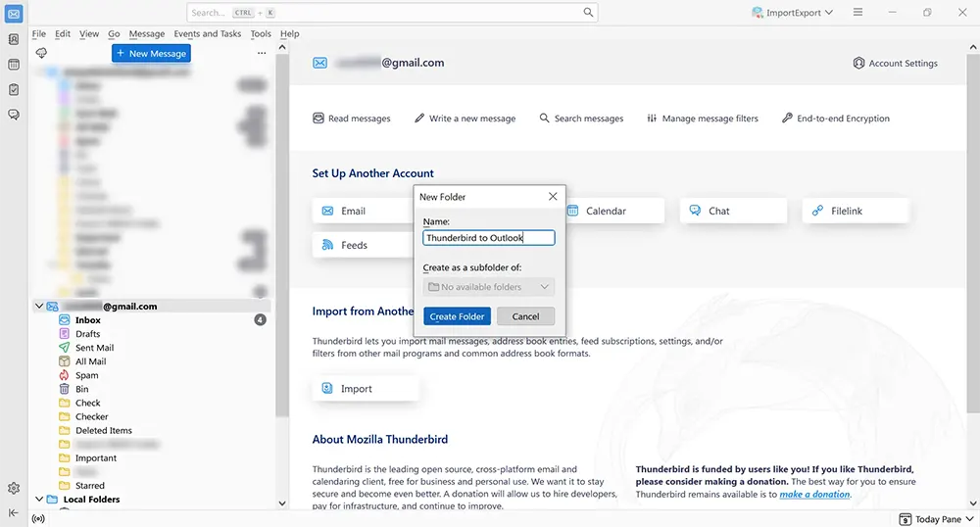Open the Mail space icon
This screenshot has height=527, width=980.
point(14,14)
